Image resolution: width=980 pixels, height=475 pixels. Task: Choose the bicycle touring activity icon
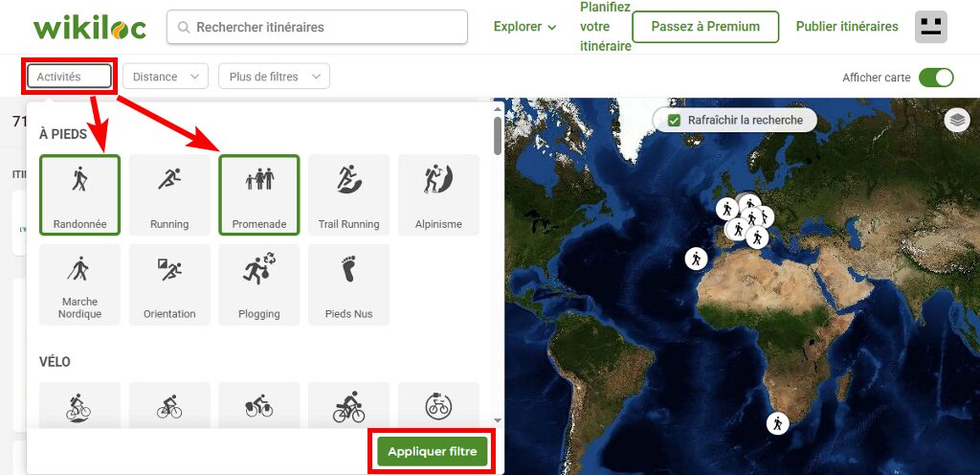click(258, 406)
